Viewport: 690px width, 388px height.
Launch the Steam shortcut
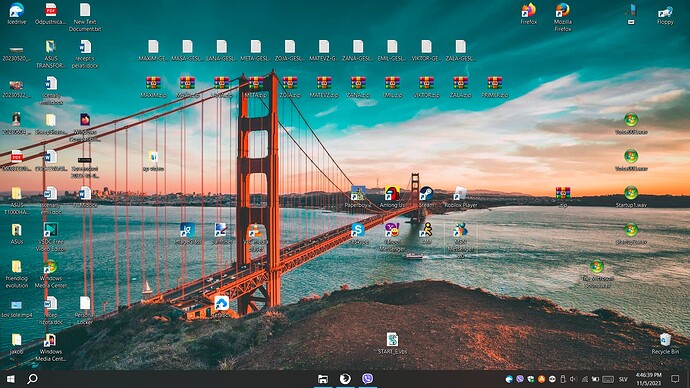(x=426, y=197)
